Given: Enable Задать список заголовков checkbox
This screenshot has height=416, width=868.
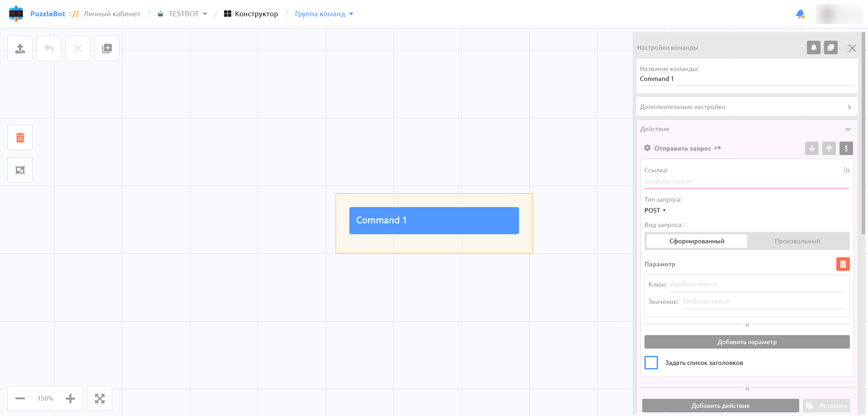Looking at the screenshot, I should 651,363.
